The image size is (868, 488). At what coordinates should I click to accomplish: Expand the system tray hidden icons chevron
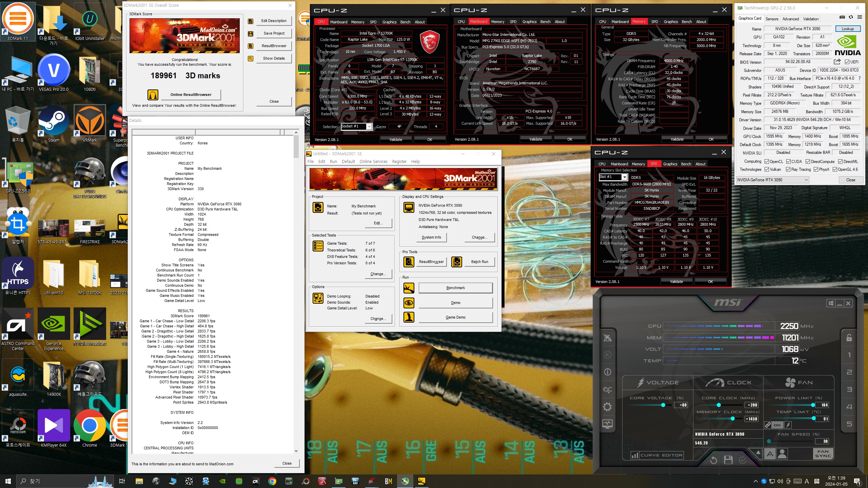(755, 481)
